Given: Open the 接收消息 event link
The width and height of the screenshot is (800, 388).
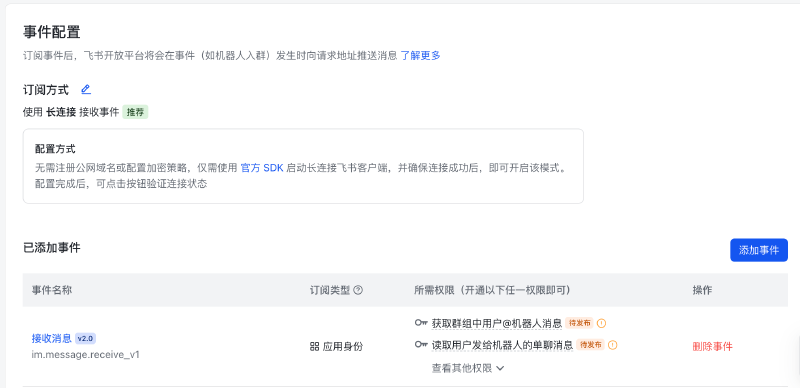Looking at the screenshot, I should click(x=52, y=338).
